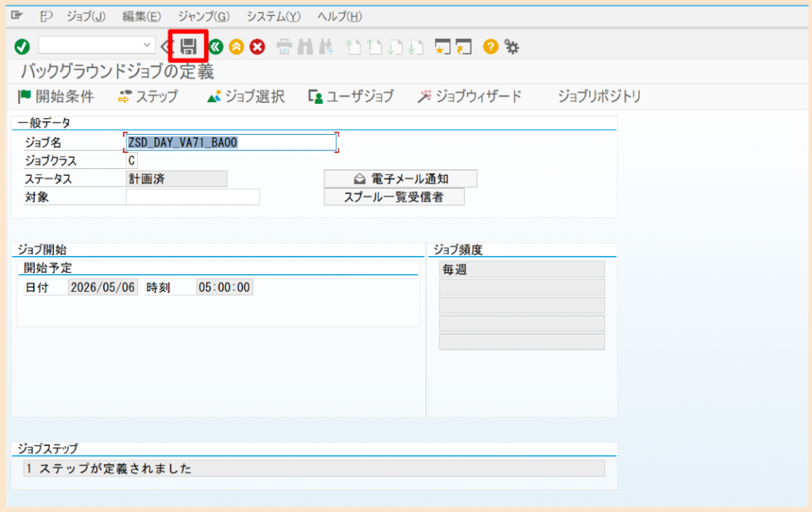Image resolution: width=812 pixels, height=512 pixels.
Task: Open the 編集(E) menu
Action: click(x=141, y=17)
